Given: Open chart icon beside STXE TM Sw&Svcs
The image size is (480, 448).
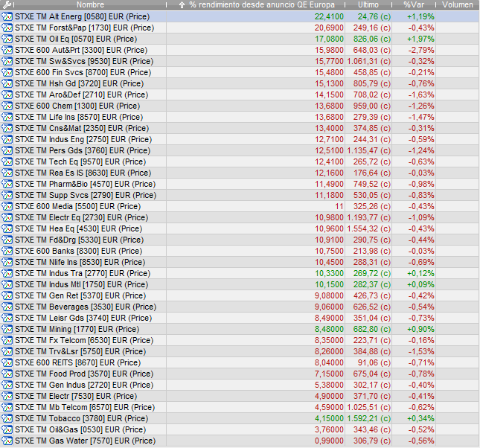Looking at the screenshot, I should coord(7,61).
